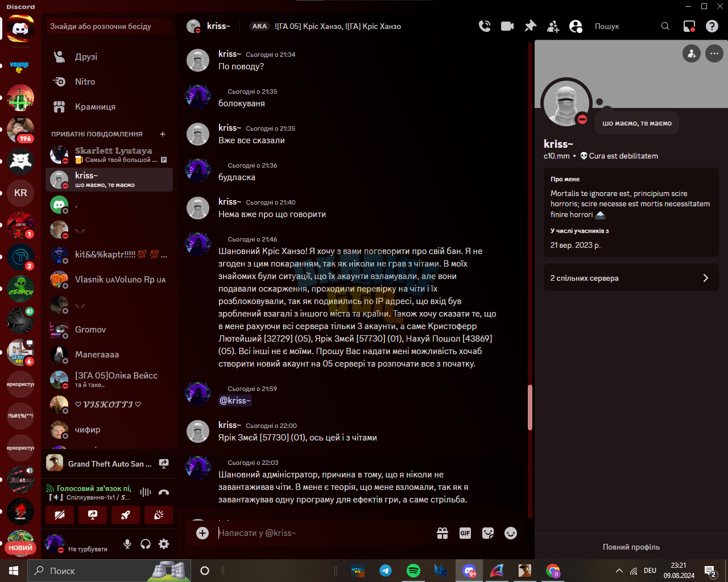Viewport: 728px width, 582px height.
Task: Open the soundboard
Action: coord(159,515)
